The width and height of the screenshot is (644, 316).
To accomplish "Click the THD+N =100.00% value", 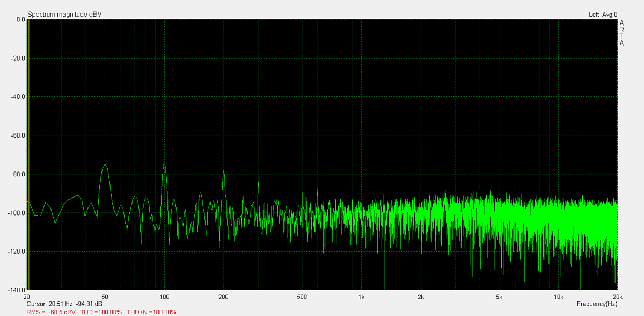I will [x=151, y=312].
